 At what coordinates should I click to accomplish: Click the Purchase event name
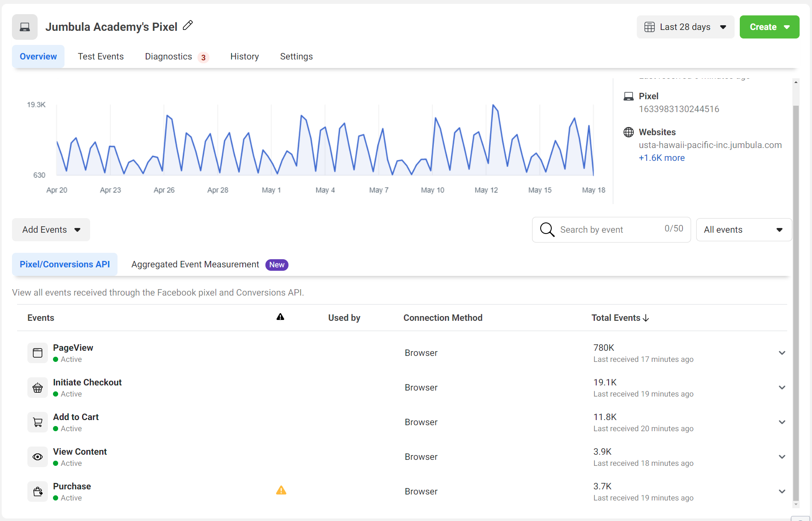coord(72,486)
